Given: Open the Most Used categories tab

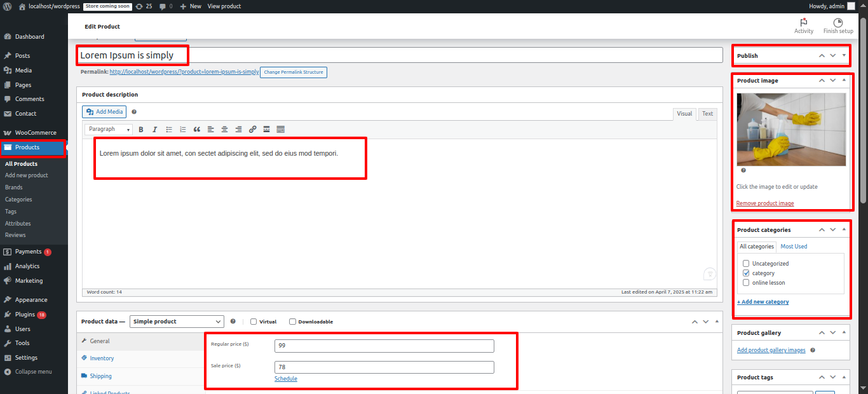Looking at the screenshot, I should [x=794, y=247].
